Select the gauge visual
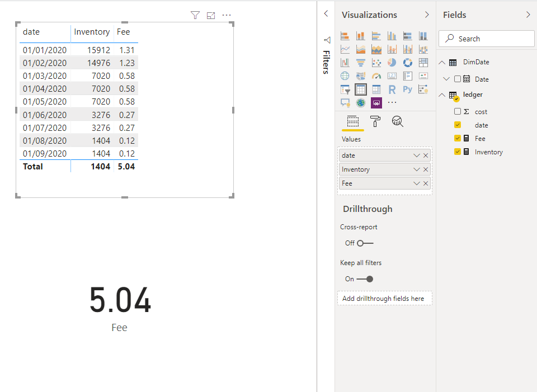Viewport: 537px width, 392px height. click(376, 76)
